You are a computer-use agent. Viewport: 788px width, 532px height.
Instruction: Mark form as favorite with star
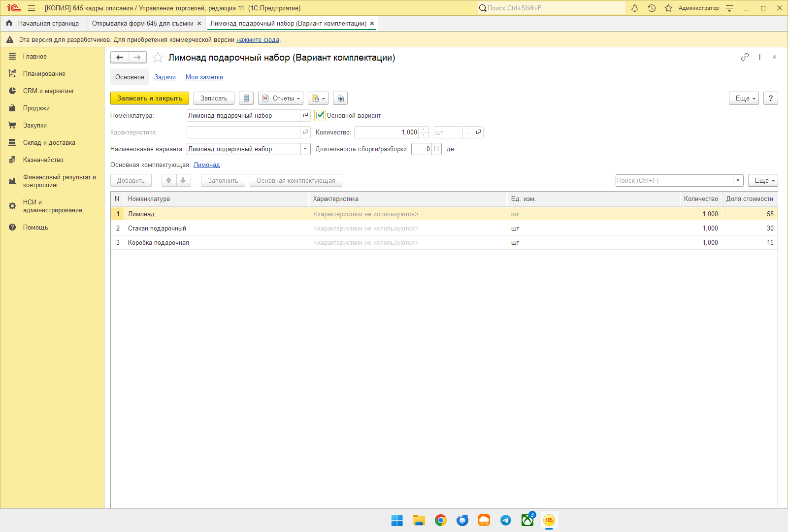pyautogui.click(x=158, y=58)
